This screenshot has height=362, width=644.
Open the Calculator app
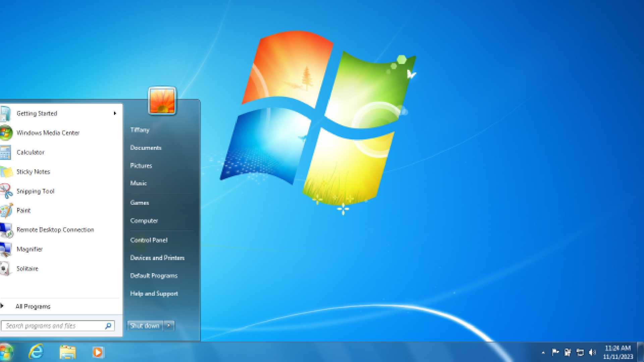click(31, 152)
